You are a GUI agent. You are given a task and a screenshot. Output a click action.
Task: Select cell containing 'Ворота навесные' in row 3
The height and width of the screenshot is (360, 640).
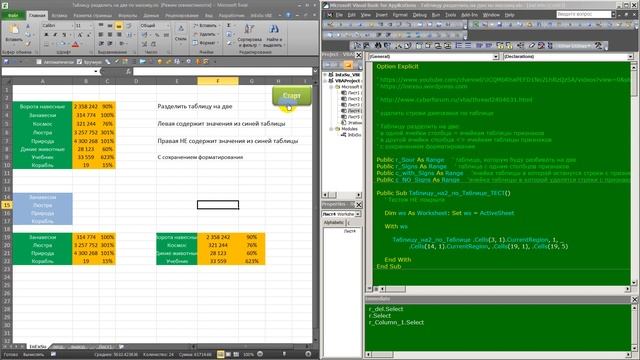point(42,107)
